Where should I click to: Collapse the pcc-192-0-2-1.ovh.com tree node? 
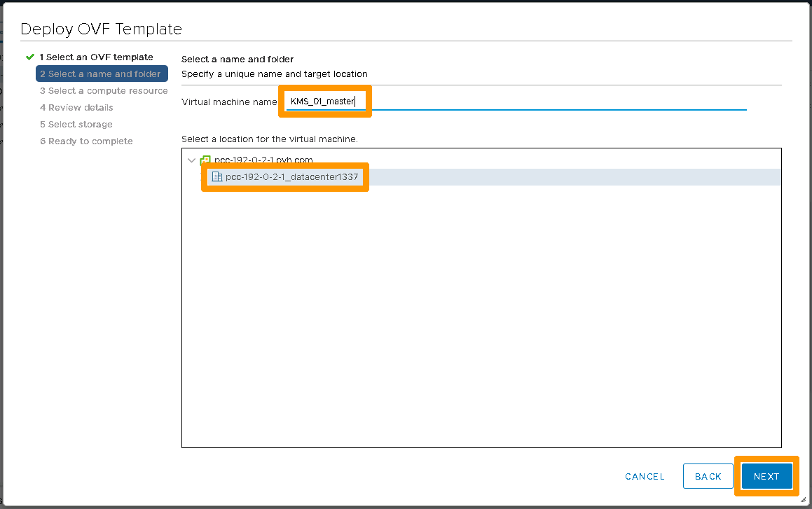[x=192, y=160]
